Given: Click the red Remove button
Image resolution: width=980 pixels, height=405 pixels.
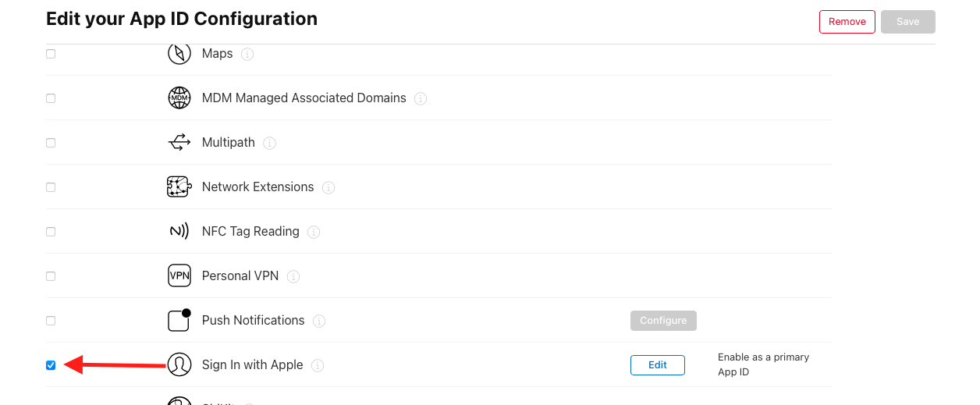Looking at the screenshot, I should coord(847,22).
